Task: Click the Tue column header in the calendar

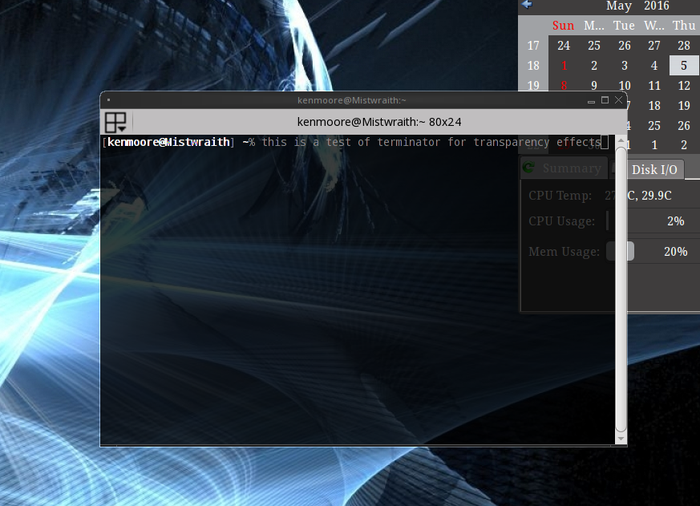Action: [624, 25]
